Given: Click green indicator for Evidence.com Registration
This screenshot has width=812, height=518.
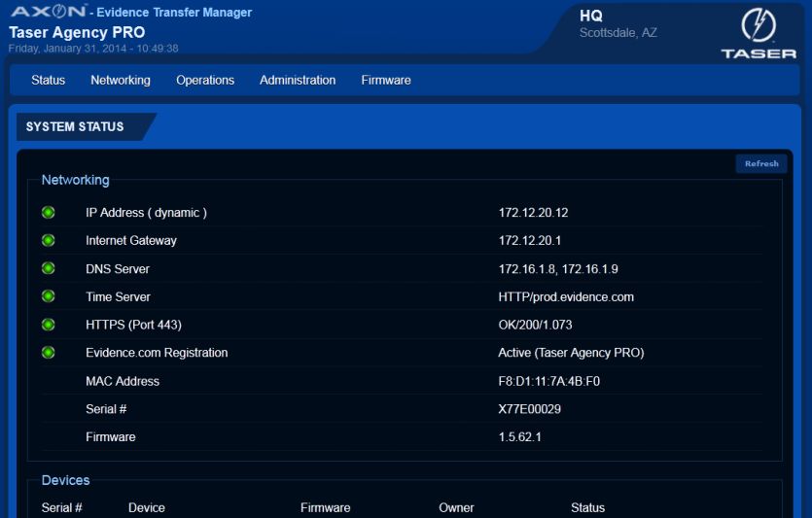Looking at the screenshot, I should pyautogui.click(x=49, y=353).
